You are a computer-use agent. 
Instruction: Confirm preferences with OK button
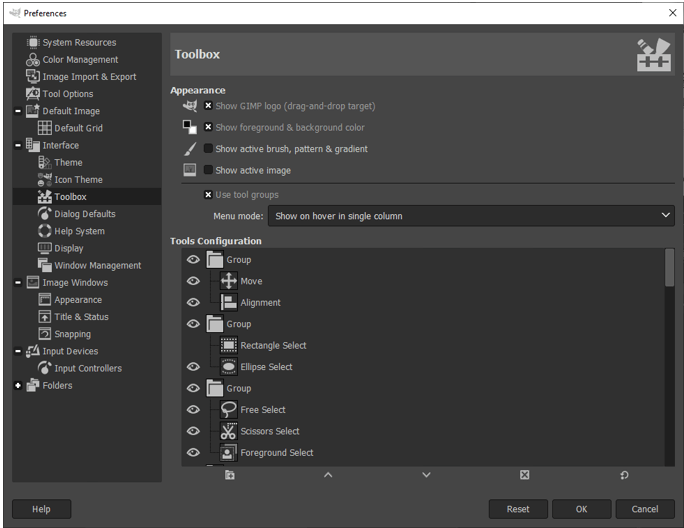click(x=581, y=509)
